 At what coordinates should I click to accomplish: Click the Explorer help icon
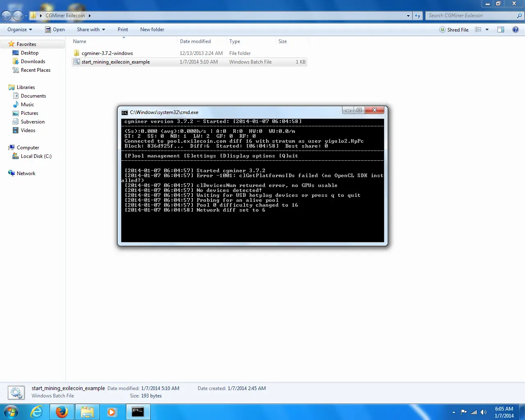516,30
